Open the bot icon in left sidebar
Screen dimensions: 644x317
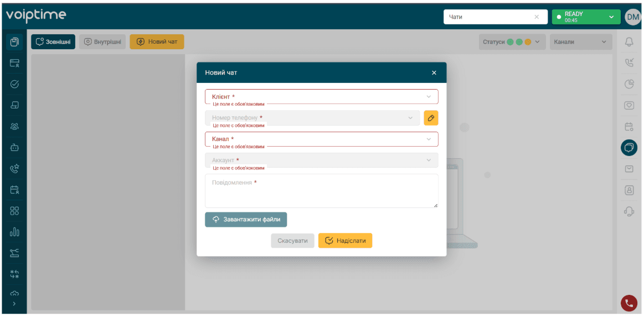pyautogui.click(x=14, y=147)
